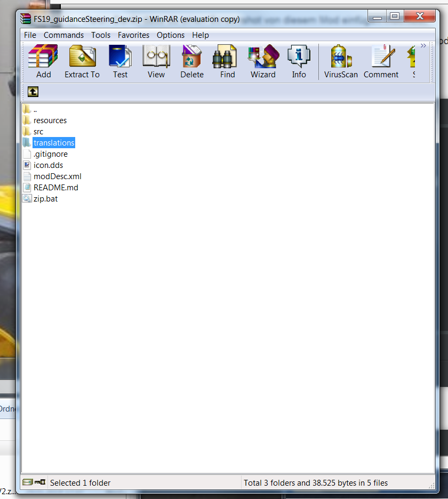
Task: Run the VirusScan toolbar icon
Action: pyautogui.click(x=341, y=57)
